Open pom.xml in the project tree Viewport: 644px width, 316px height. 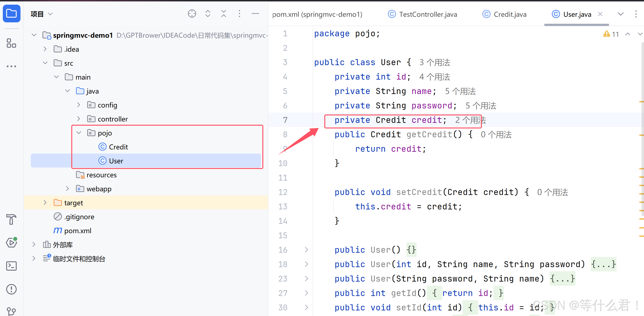coord(78,231)
